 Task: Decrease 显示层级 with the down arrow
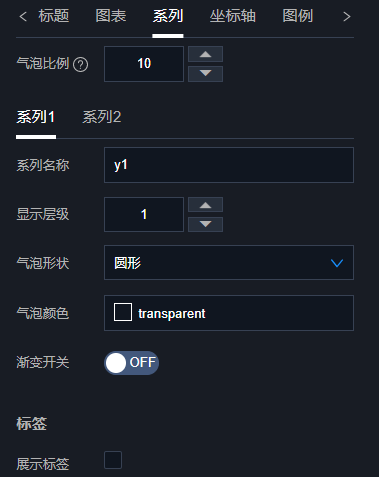coord(205,224)
